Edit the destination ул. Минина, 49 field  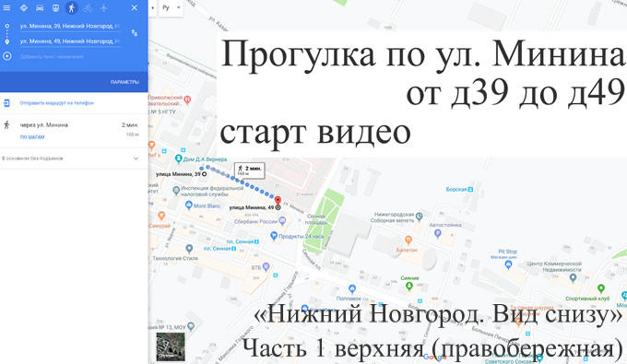pos(69,41)
